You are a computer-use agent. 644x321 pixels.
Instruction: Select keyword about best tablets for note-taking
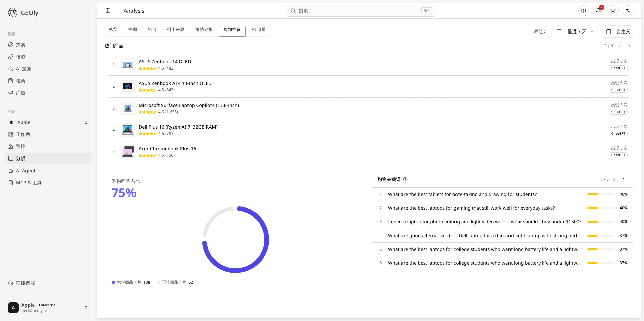pyautogui.click(x=502, y=194)
